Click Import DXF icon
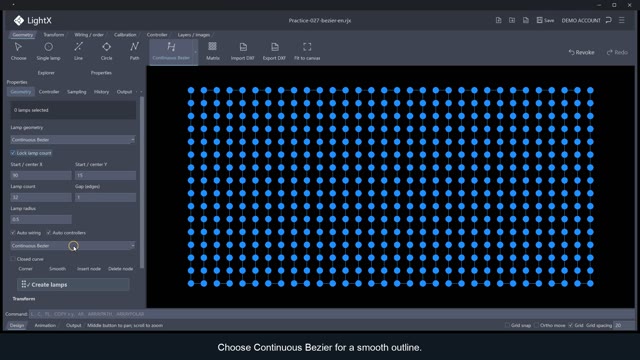The height and width of the screenshot is (360, 640). [x=242, y=51]
